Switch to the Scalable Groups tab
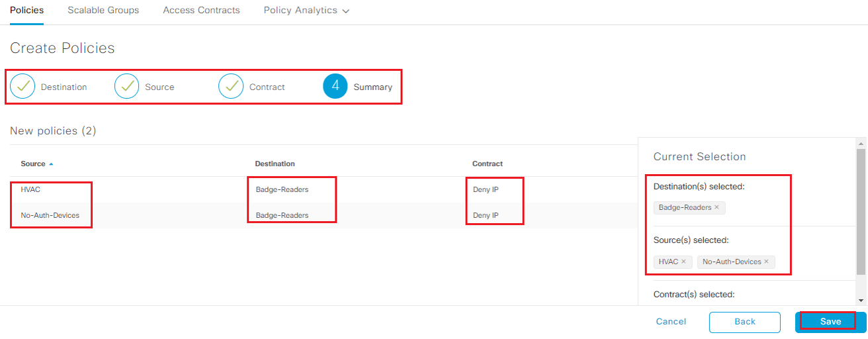Viewport: 868px width, 339px height. click(103, 11)
